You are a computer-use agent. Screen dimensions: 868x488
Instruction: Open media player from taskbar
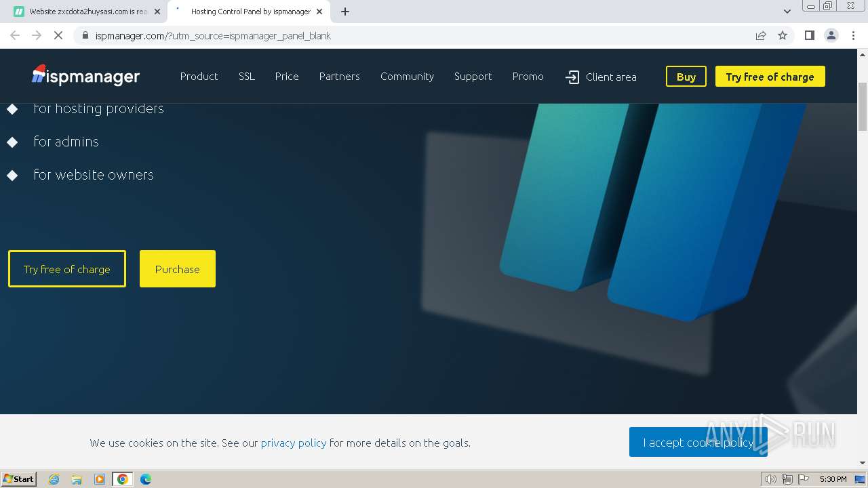(100, 479)
